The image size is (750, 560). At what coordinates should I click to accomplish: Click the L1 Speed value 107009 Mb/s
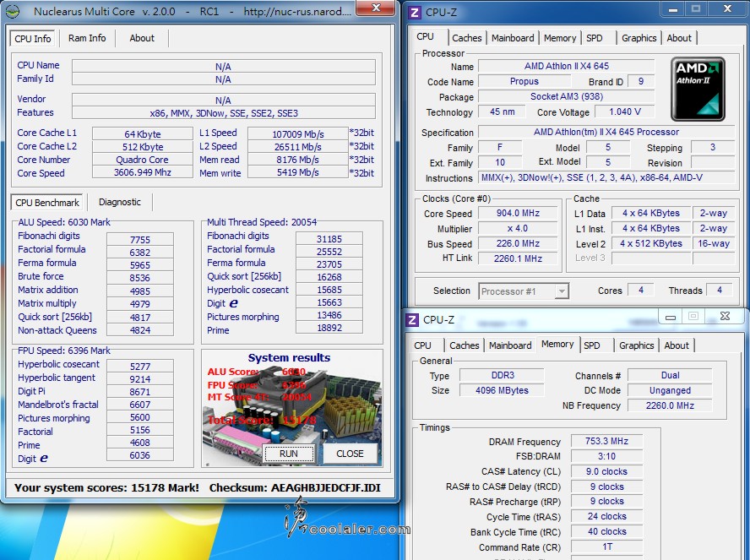click(x=298, y=134)
